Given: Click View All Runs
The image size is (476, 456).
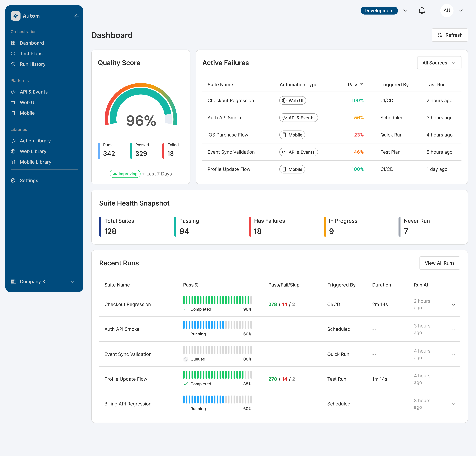Looking at the screenshot, I should pos(440,263).
